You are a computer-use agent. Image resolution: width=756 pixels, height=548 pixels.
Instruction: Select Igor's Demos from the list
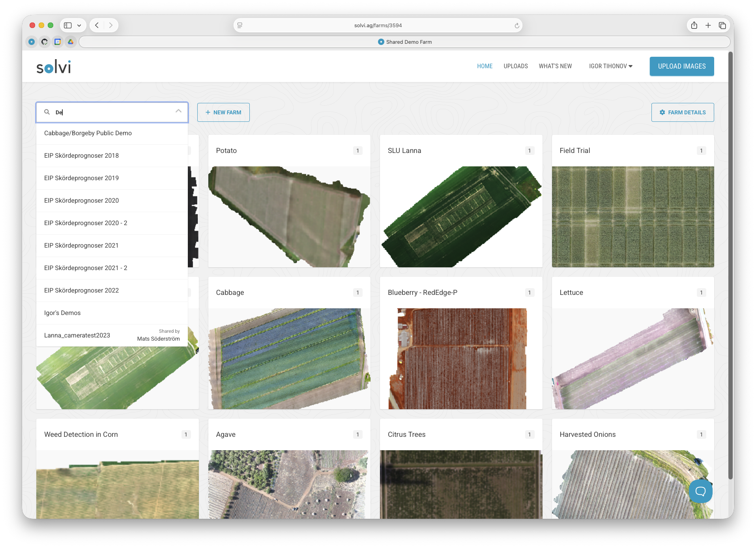(x=62, y=313)
